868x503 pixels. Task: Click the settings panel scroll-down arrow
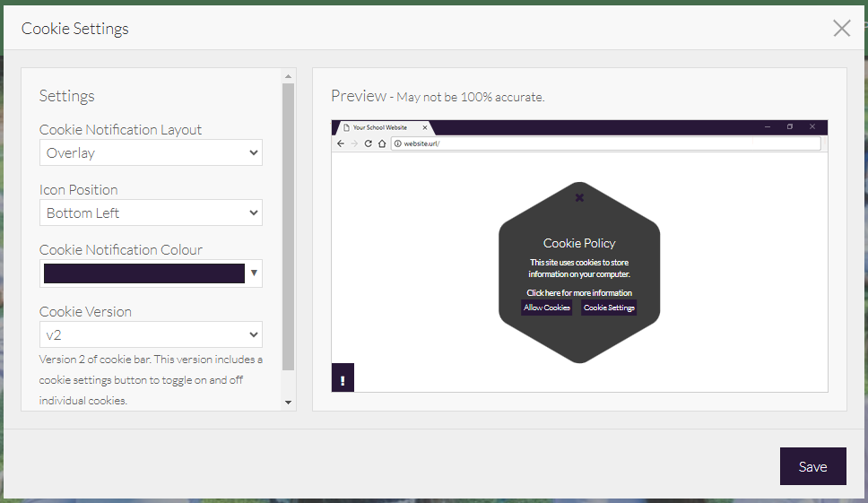click(288, 403)
